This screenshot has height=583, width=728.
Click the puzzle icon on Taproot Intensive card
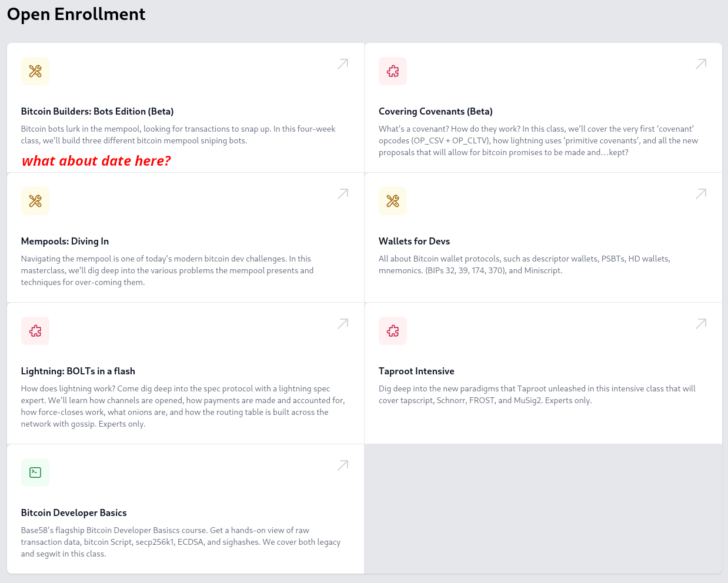pos(393,331)
